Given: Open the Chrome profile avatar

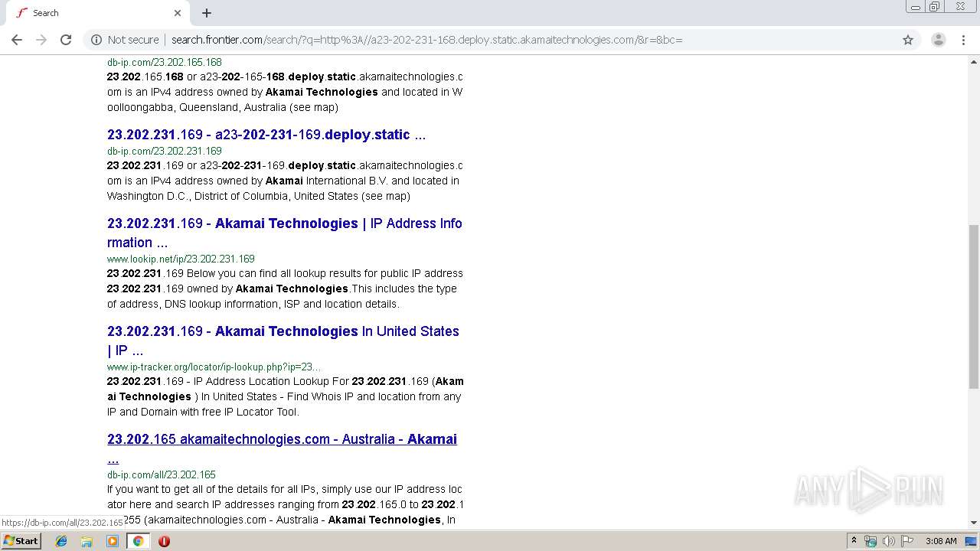Looking at the screenshot, I should click(x=938, y=40).
